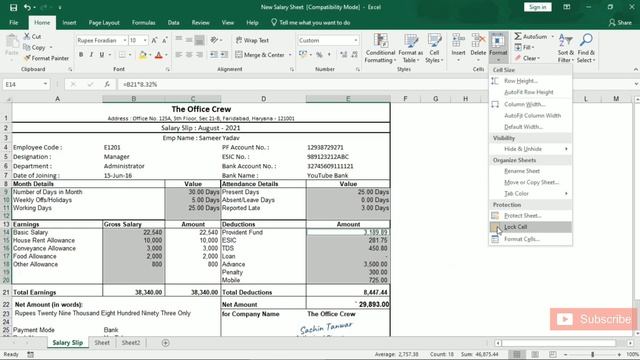The width and height of the screenshot is (640, 360).
Task: Click the Sign in button
Action: click(x=538, y=7)
